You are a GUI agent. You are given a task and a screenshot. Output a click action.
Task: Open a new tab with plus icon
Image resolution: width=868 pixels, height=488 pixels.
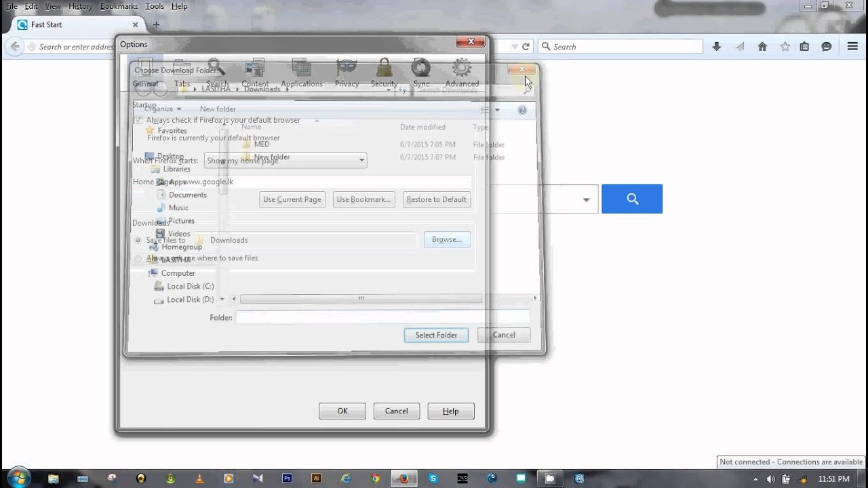[156, 25]
